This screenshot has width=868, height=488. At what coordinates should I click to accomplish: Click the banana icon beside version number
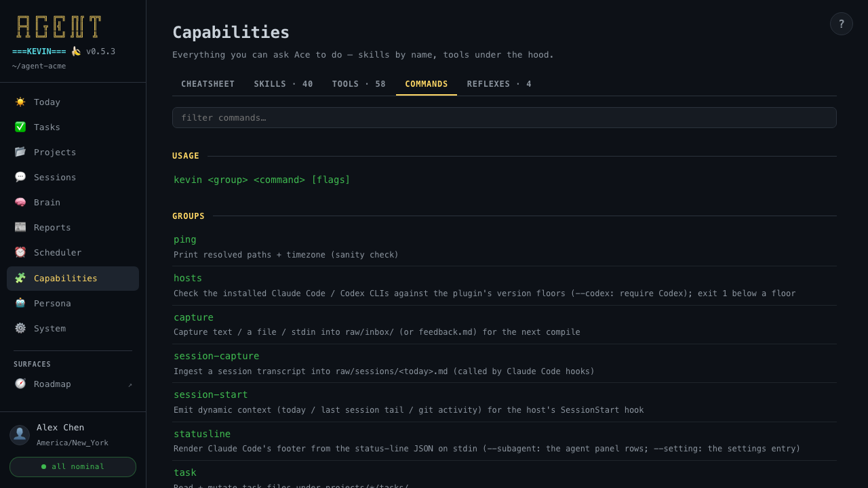(x=76, y=51)
